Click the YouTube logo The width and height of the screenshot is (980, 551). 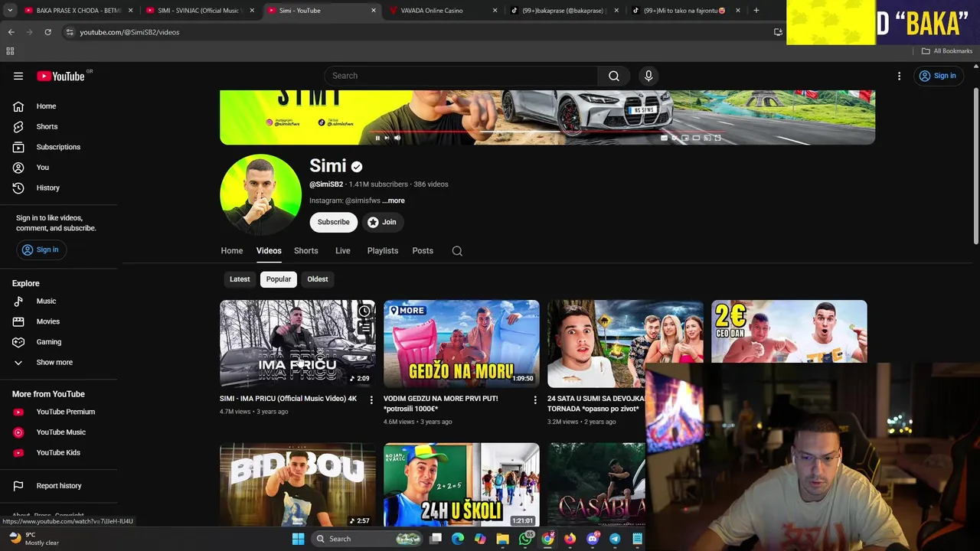(61, 76)
